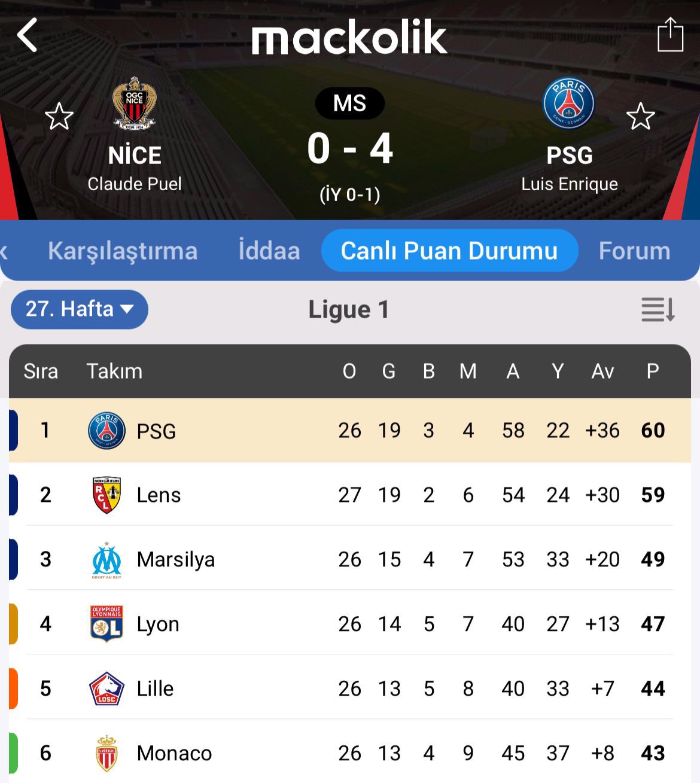Select the Canlı Puan Durumu tab
The width and height of the screenshot is (700, 783).
tap(449, 251)
